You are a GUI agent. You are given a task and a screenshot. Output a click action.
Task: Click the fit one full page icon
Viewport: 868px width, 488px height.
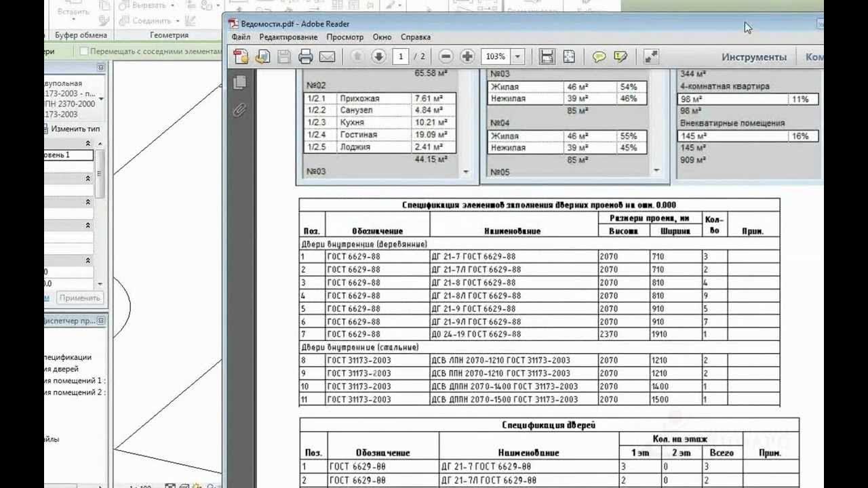point(569,56)
